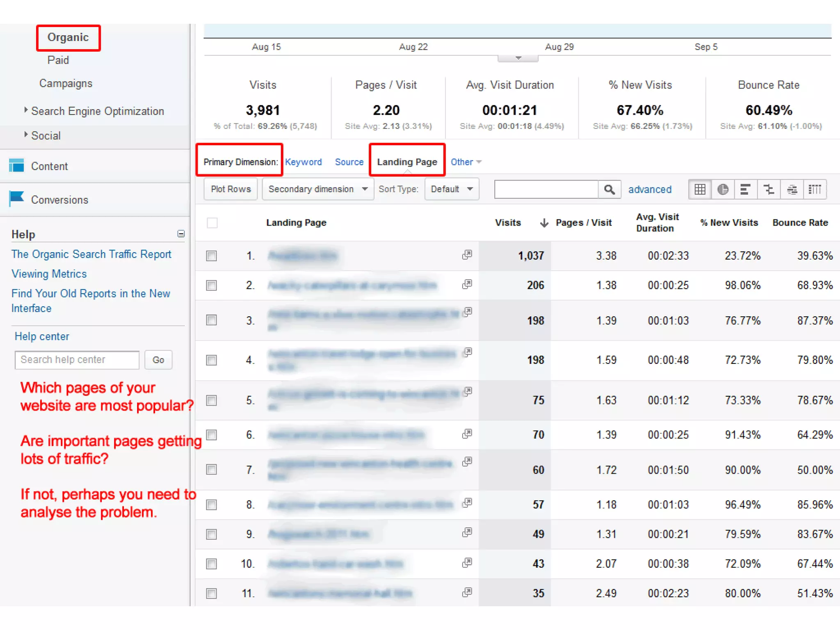Open row 1 landing page external link icon
840x630 pixels.
click(x=467, y=255)
